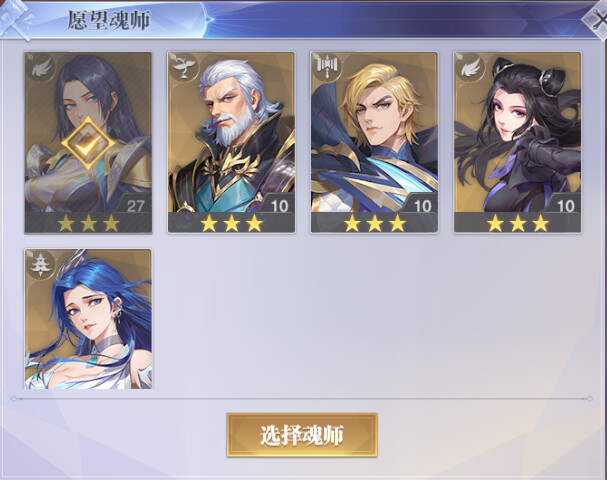Close the 愿望魂师 panel with the X
The image size is (607, 480).
597,20
